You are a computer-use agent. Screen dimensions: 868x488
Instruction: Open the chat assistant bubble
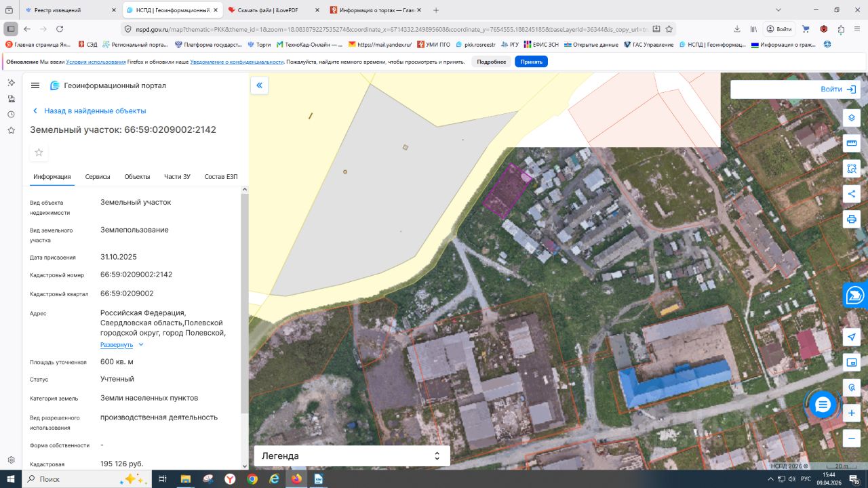tap(823, 405)
